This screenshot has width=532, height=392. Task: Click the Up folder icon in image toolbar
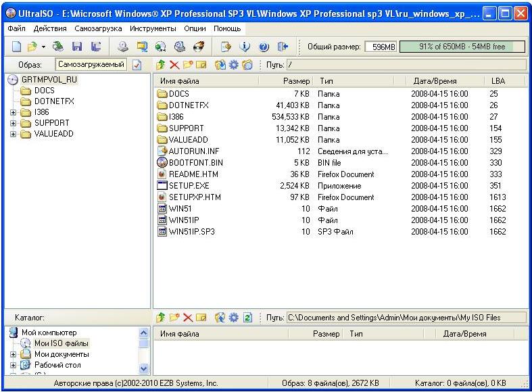[x=161, y=64]
